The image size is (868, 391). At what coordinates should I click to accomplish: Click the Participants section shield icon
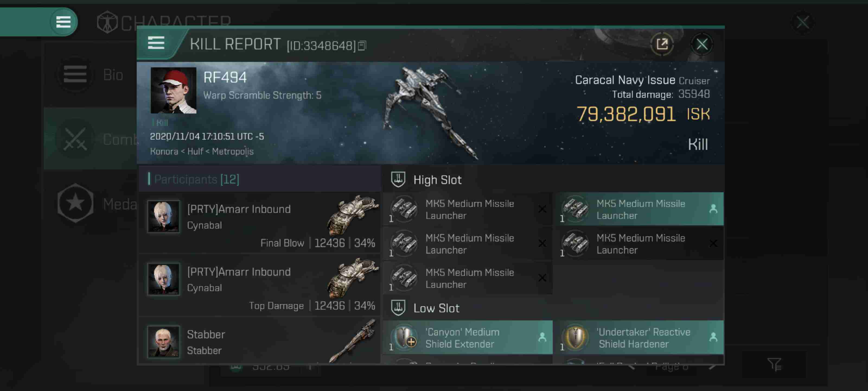coord(397,179)
